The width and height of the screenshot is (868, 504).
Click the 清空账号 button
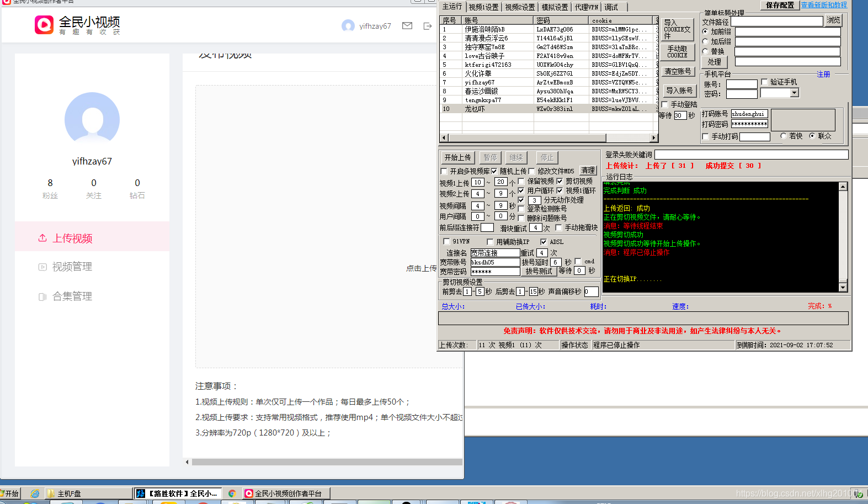point(678,71)
